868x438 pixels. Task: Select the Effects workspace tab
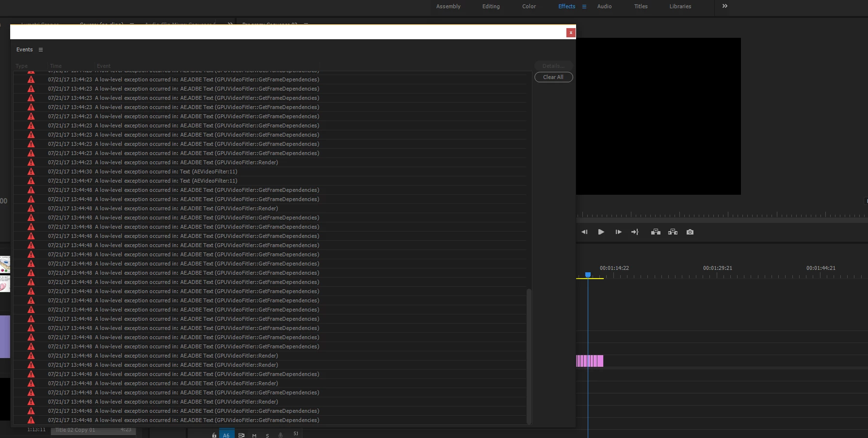click(x=566, y=6)
